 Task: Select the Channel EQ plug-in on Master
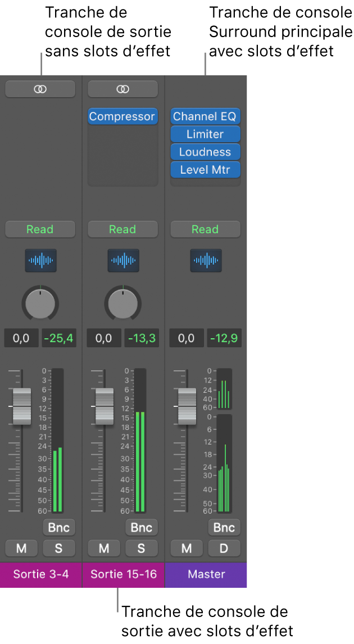(x=205, y=116)
